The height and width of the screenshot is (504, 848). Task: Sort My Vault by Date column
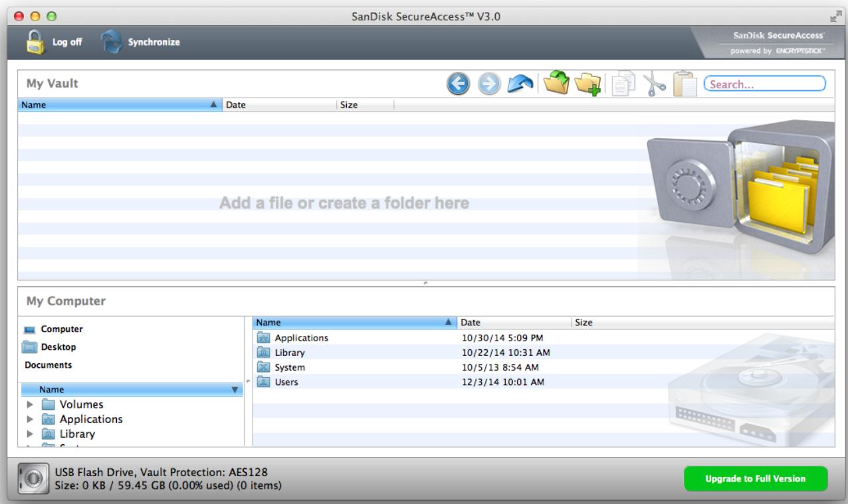[280, 105]
